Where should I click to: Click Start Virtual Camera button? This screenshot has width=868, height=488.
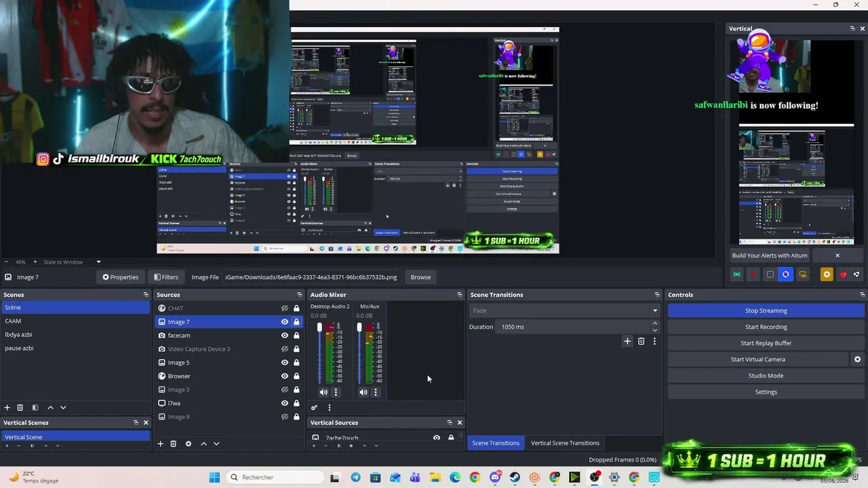click(757, 359)
